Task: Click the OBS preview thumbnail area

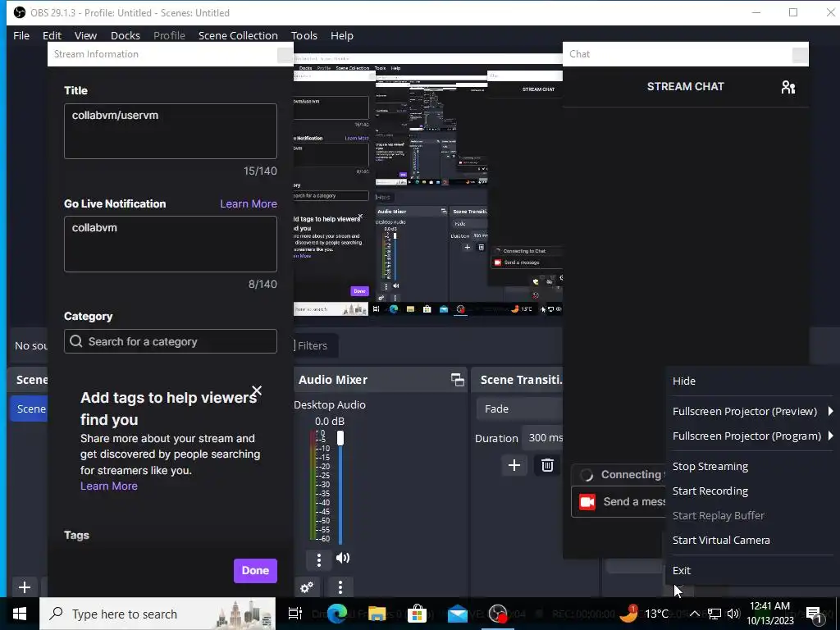Action: [x=428, y=185]
